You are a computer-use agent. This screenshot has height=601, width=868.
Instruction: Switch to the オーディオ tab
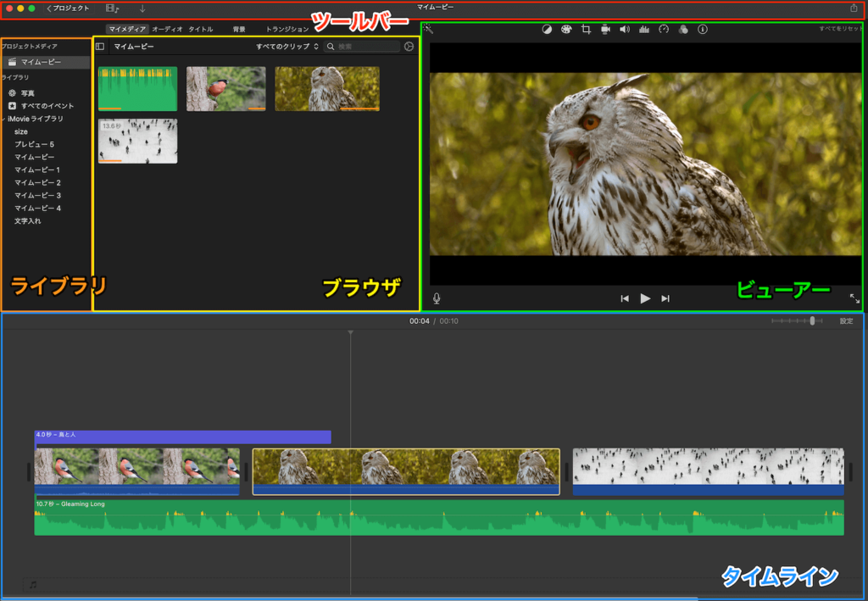167,29
